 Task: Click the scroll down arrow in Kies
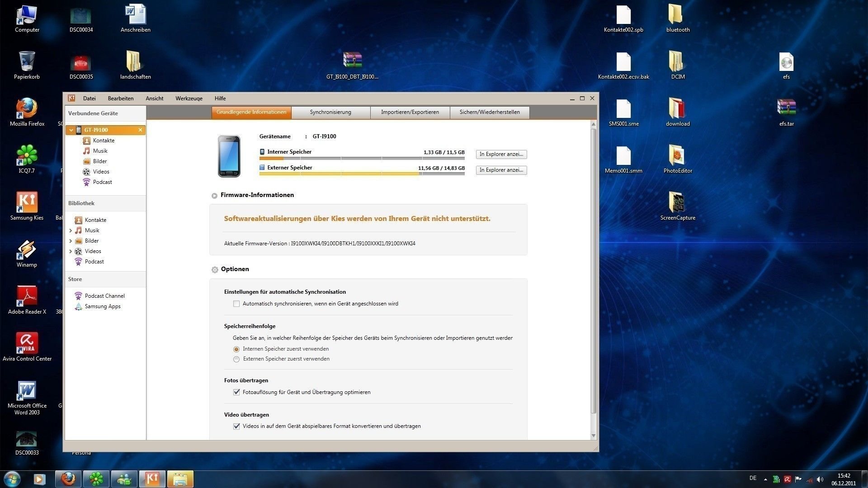click(x=594, y=436)
